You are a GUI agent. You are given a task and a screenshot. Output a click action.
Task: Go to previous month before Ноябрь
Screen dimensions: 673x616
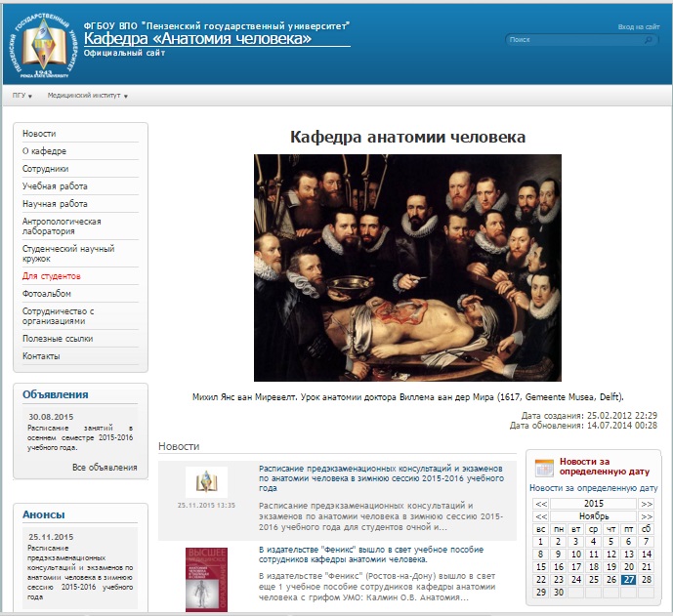(541, 516)
